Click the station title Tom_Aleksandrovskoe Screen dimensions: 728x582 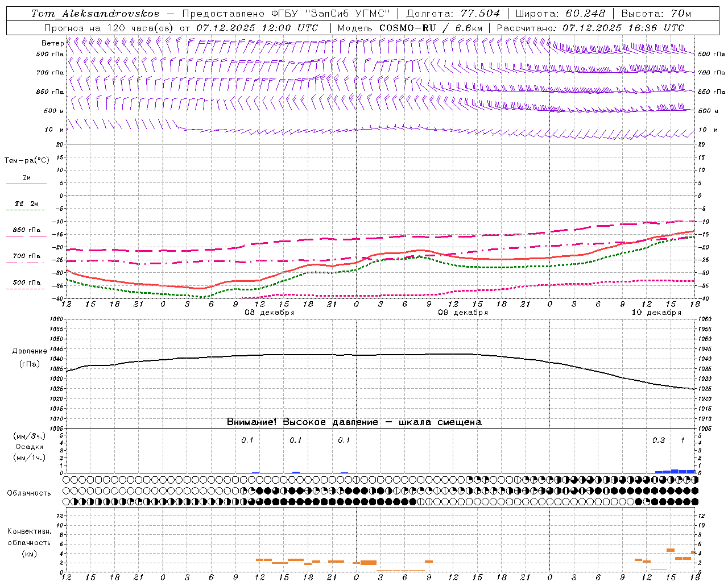point(95,13)
